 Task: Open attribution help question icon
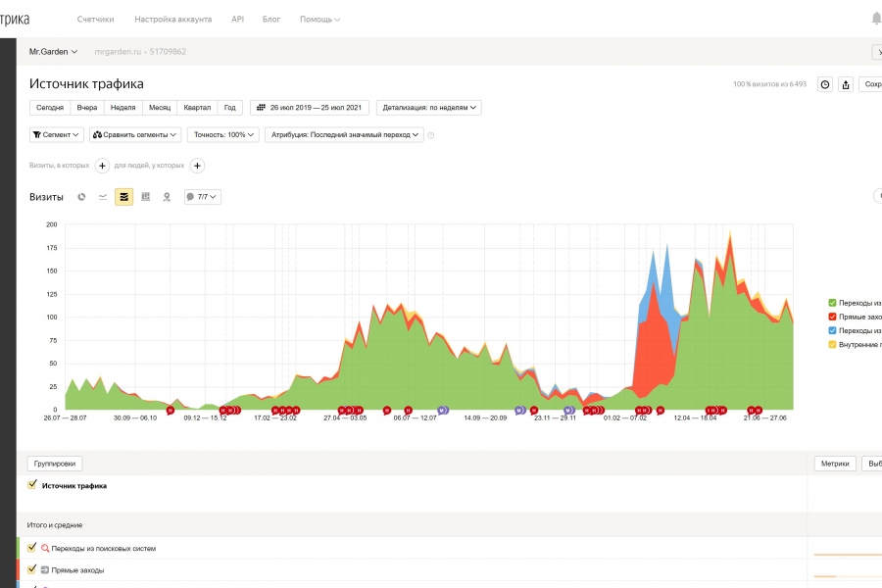431,135
